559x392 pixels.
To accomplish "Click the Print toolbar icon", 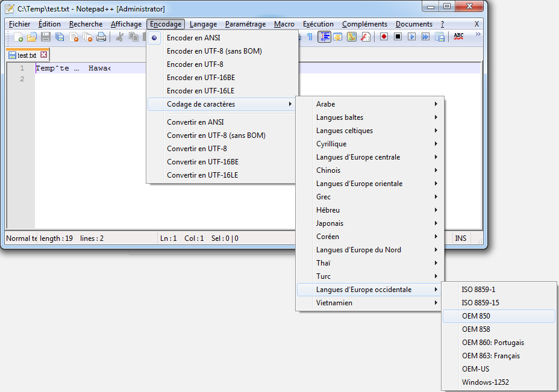I will click(x=101, y=37).
